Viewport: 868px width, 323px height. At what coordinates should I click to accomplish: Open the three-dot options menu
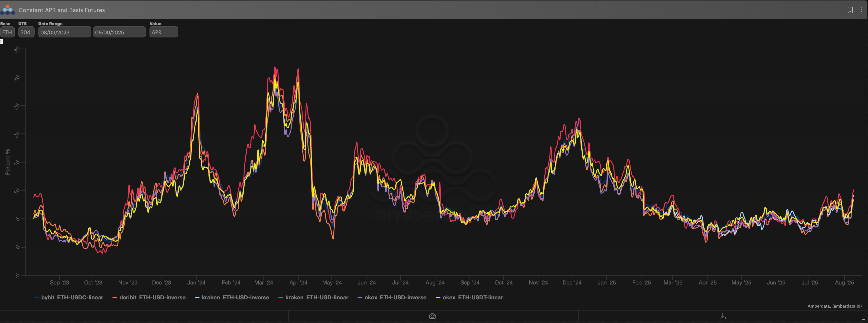tap(861, 10)
